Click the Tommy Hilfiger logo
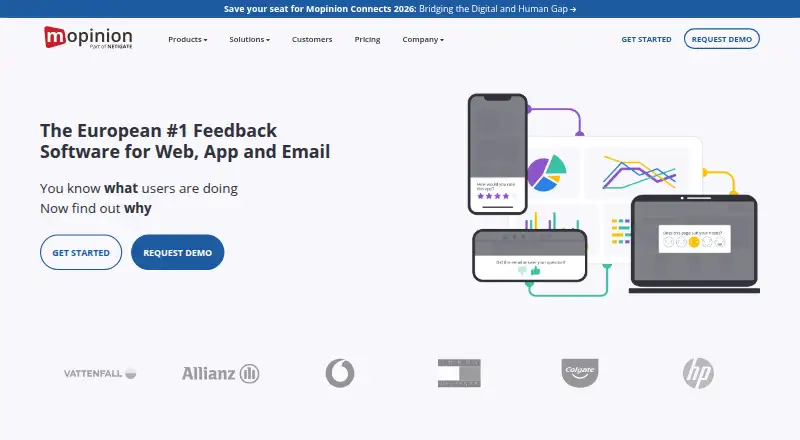Viewport: 800px width, 440px height. tap(459, 373)
